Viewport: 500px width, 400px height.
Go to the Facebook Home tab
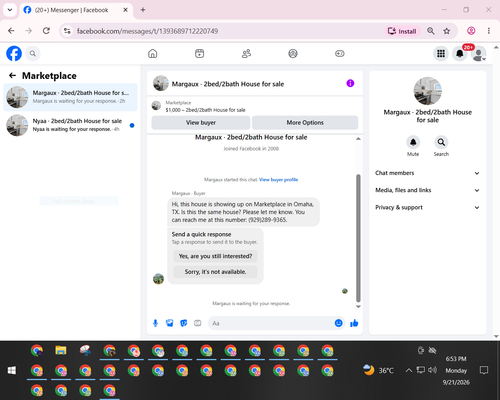(x=153, y=53)
